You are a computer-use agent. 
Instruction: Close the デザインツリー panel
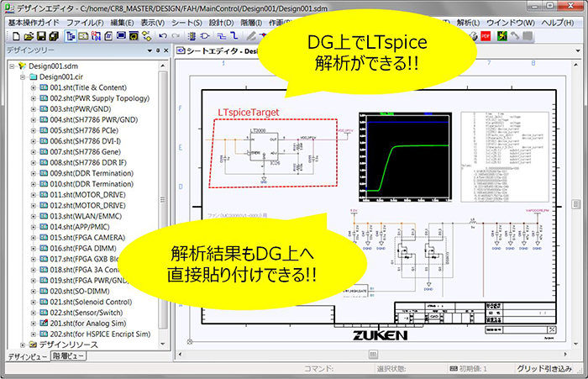point(166,50)
